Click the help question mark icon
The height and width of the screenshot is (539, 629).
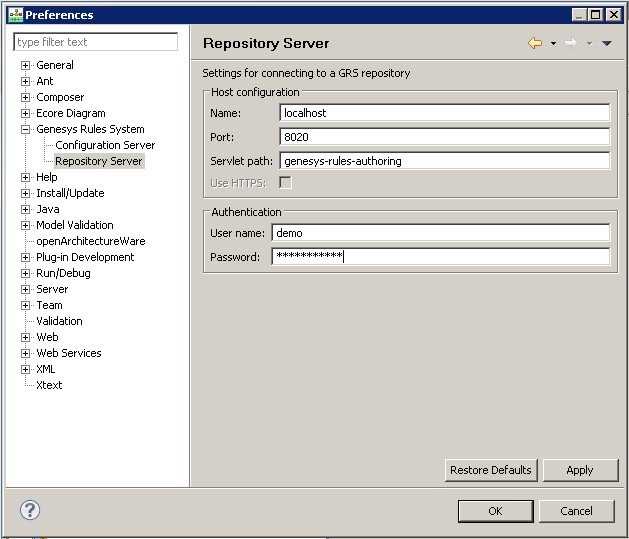click(30, 510)
